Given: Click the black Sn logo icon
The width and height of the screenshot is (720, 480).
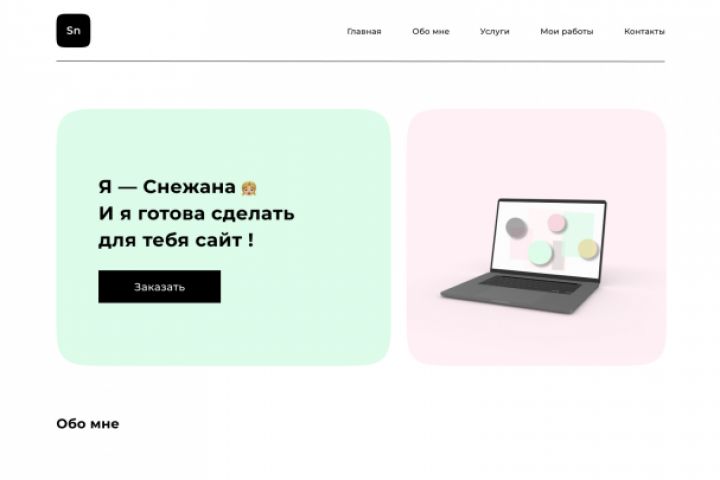Looking at the screenshot, I should [73, 31].
